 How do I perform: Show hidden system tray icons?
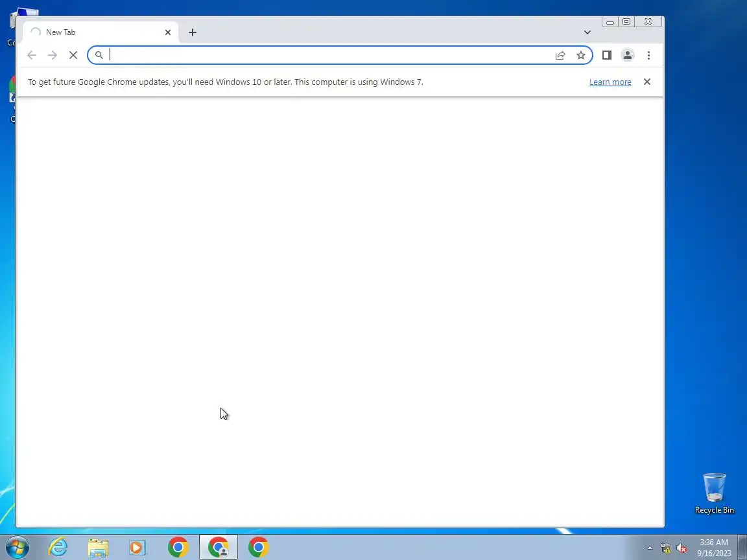click(x=650, y=548)
